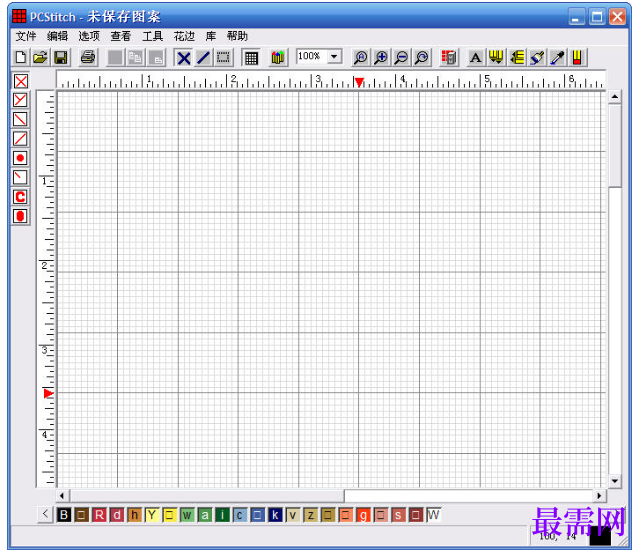The image size is (644, 553).
Task: Toggle the grid display button in toolbar
Action: 251,58
